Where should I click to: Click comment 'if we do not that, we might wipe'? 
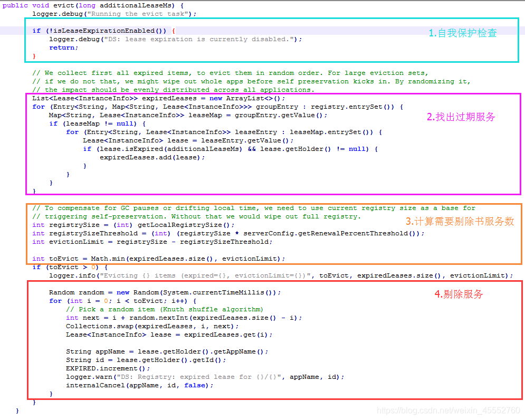[251, 81]
